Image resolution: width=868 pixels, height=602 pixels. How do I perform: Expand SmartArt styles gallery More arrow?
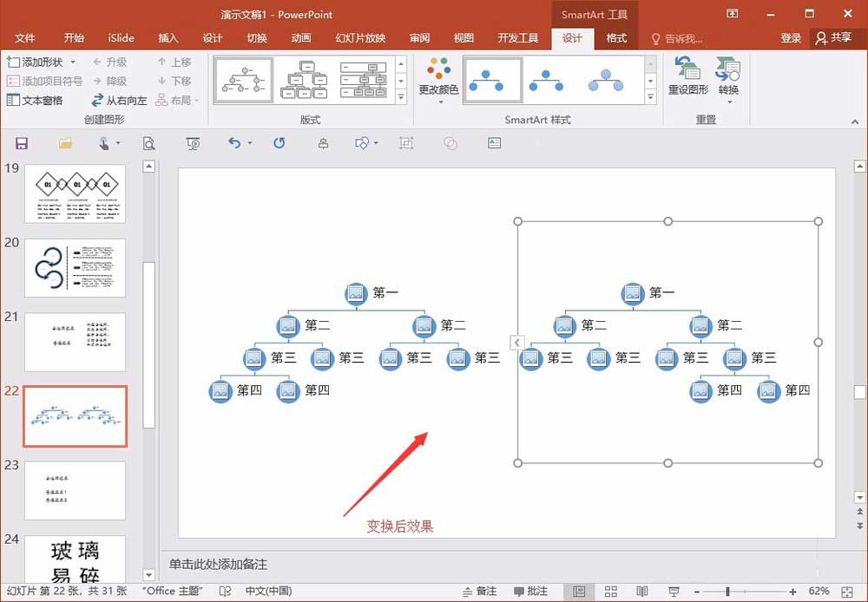pyautogui.click(x=651, y=97)
